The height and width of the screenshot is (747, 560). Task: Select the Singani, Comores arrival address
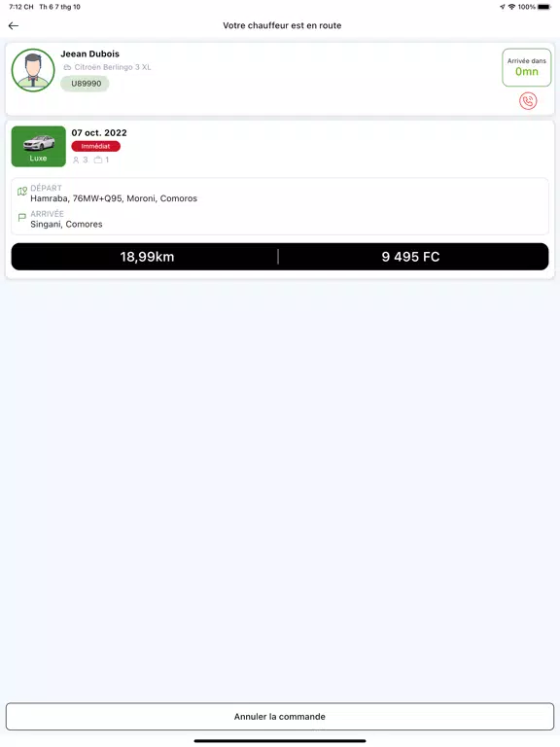pos(67,225)
